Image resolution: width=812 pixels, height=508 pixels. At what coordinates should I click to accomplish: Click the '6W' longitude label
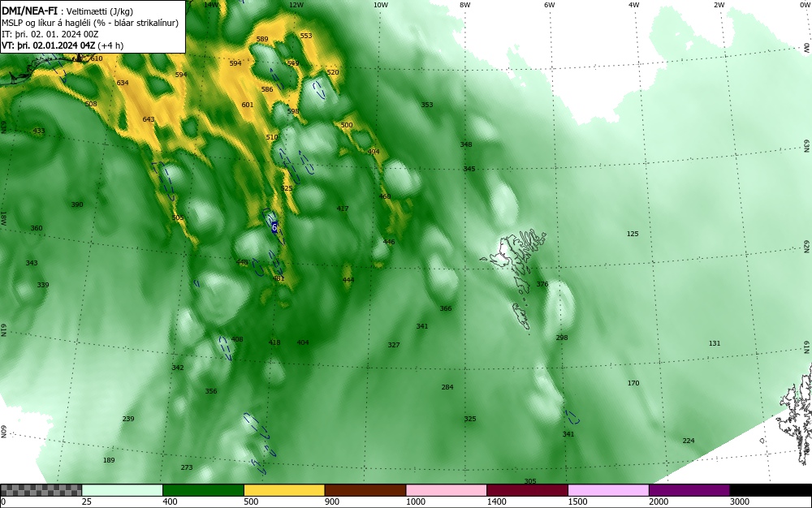550,5
